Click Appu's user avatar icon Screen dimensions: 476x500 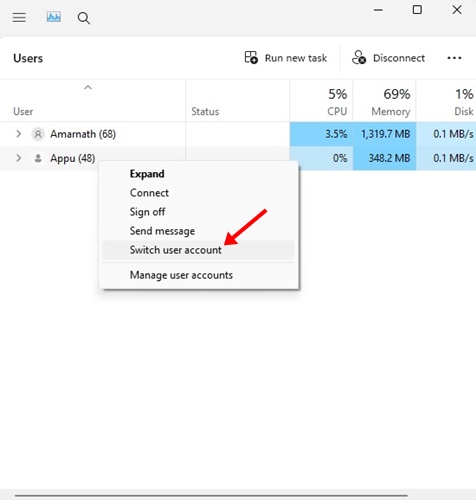coord(38,158)
